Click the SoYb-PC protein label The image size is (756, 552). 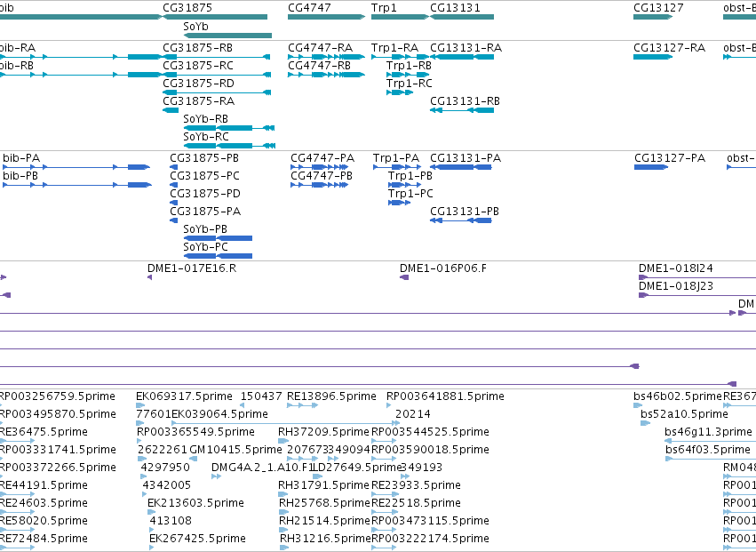point(206,247)
